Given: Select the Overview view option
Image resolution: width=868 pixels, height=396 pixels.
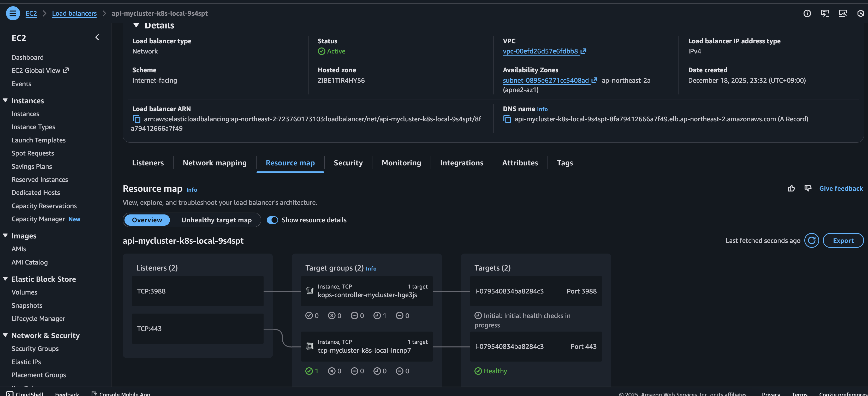Looking at the screenshot, I should (x=147, y=220).
